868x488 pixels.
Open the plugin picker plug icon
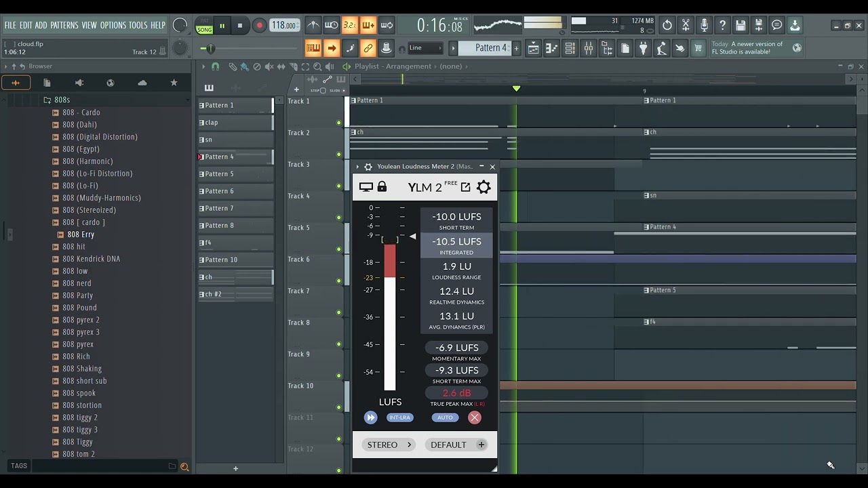pos(643,48)
